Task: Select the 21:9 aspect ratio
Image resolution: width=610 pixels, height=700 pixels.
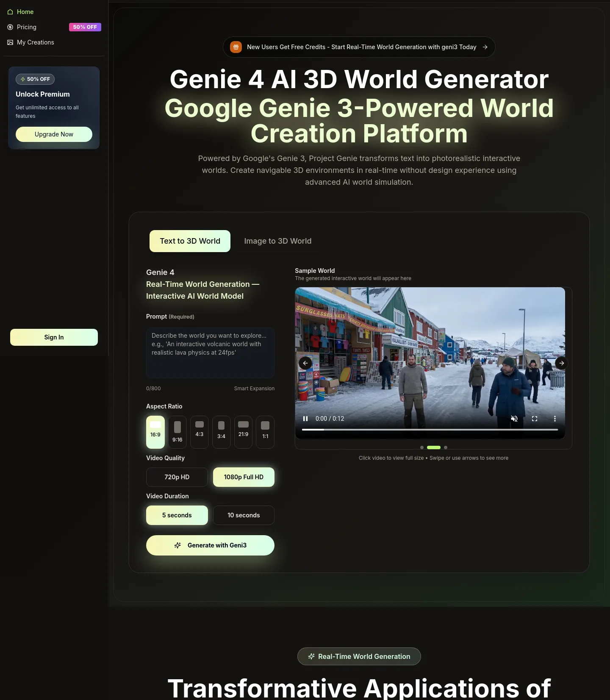Action: tap(243, 432)
